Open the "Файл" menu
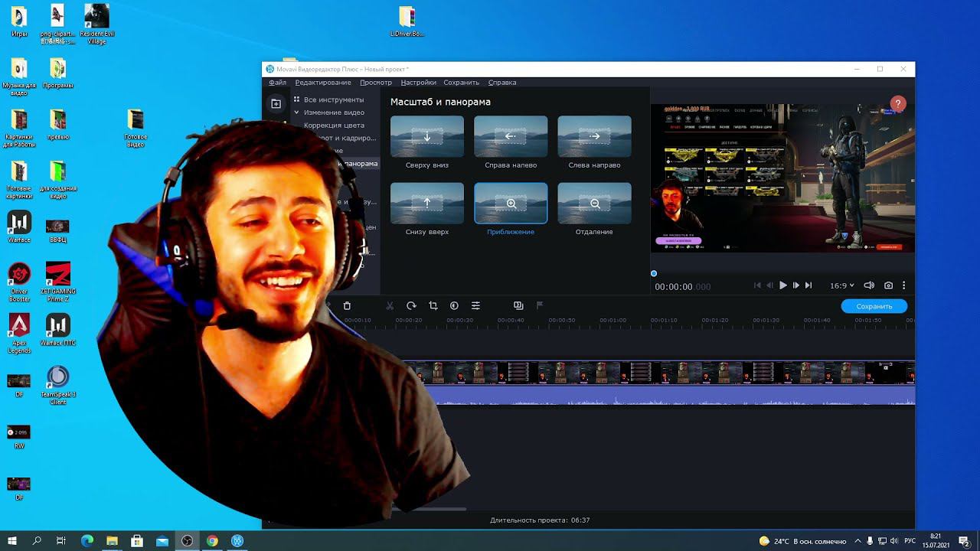This screenshot has width=980, height=551. (277, 83)
